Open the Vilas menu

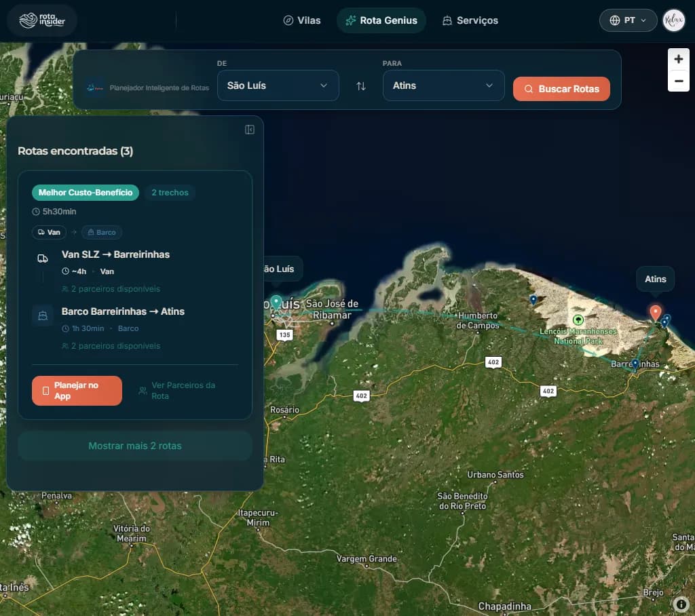[x=302, y=20]
